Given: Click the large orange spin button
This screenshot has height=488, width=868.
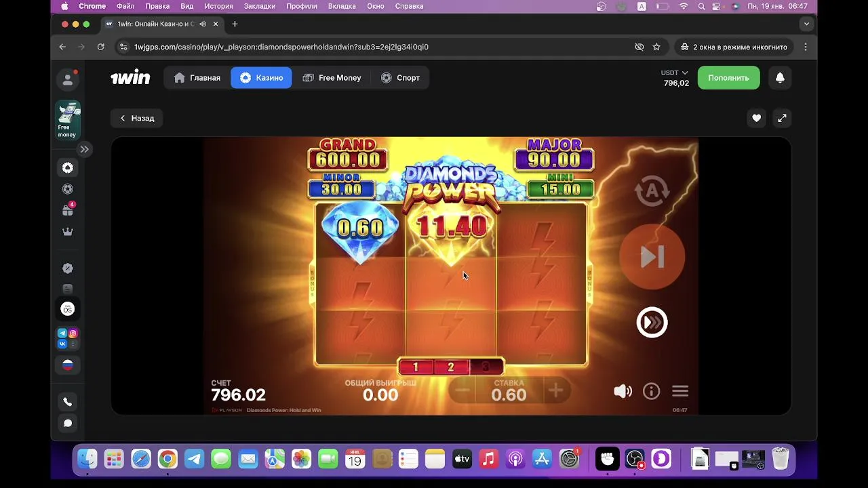Looking at the screenshot, I should click(x=652, y=256).
